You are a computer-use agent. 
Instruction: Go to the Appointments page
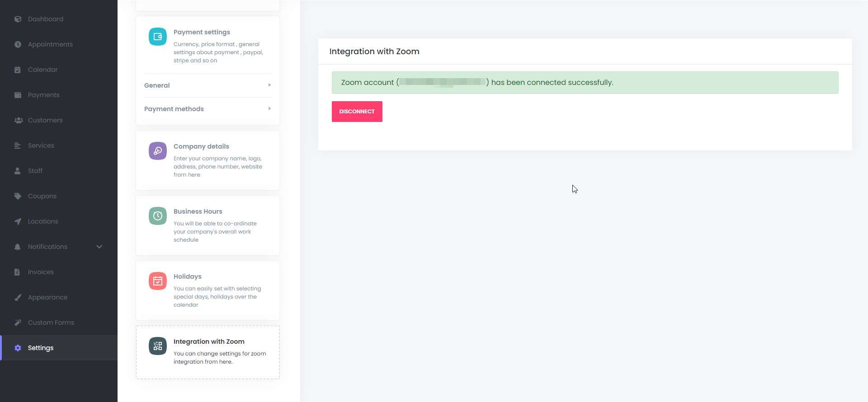point(50,44)
